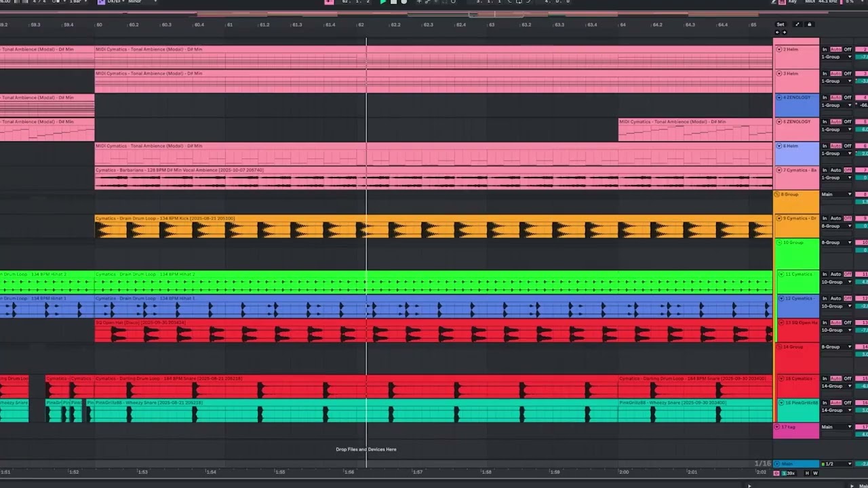Open Main track 1/2 output dropdown

click(x=837, y=464)
